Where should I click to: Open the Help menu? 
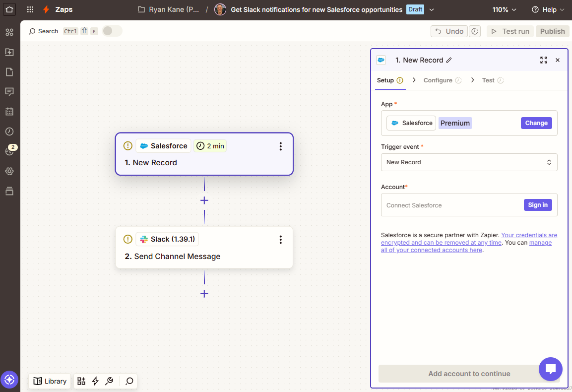pyautogui.click(x=548, y=9)
